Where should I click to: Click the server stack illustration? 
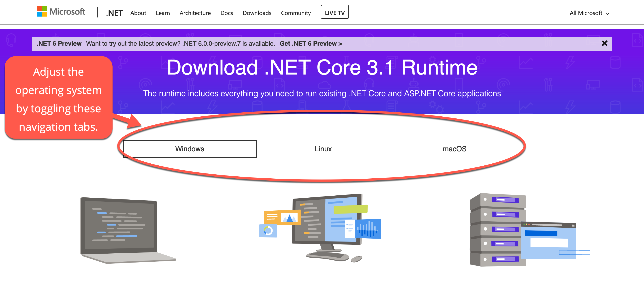[x=530, y=230]
